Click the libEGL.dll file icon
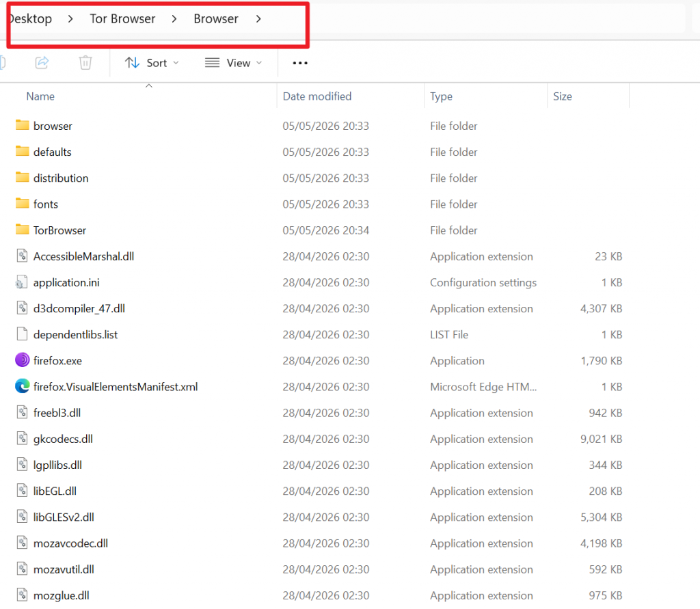 click(23, 491)
